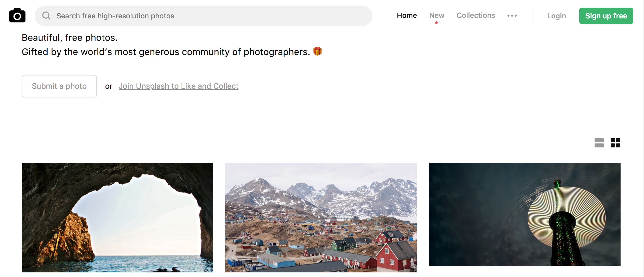Open the New photos section
Screen dimensions: 644x277
[x=437, y=15]
